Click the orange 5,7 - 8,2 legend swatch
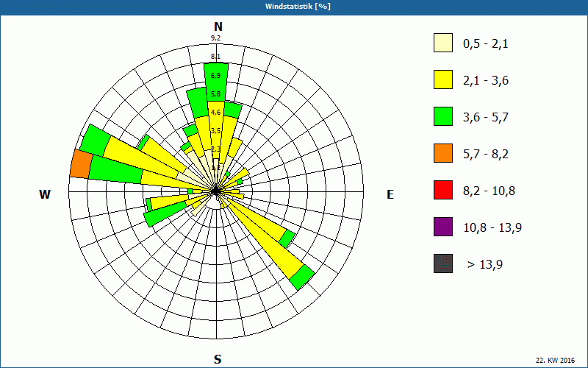This screenshot has height=368, width=588. (x=443, y=153)
